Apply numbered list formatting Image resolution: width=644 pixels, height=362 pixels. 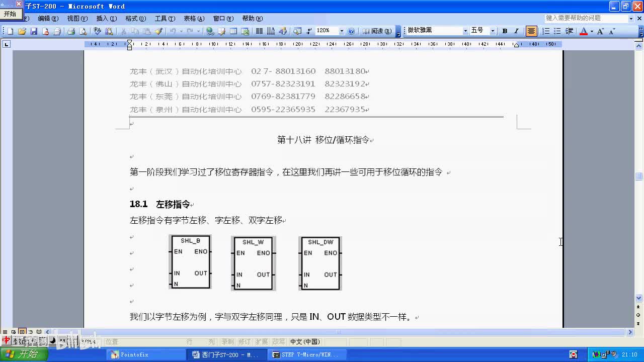pyautogui.click(x=545, y=31)
